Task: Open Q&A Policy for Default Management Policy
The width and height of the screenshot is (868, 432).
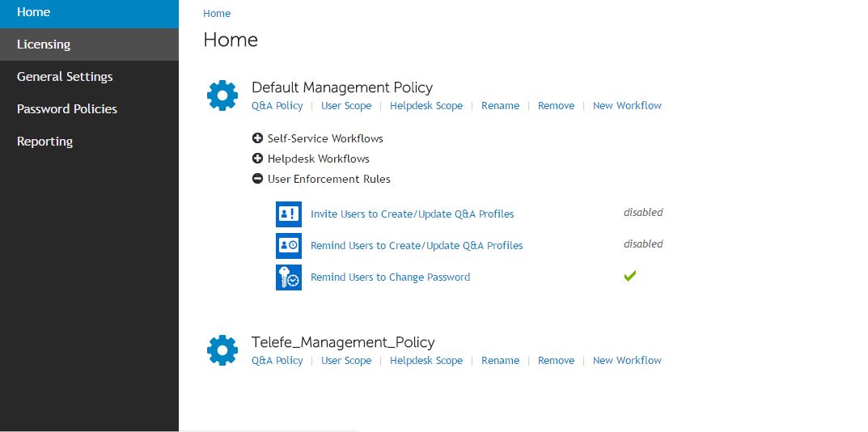Action: [x=277, y=106]
